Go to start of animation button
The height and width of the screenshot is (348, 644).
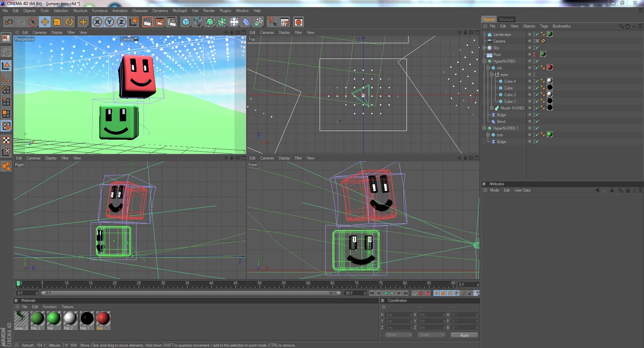tap(371, 293)
